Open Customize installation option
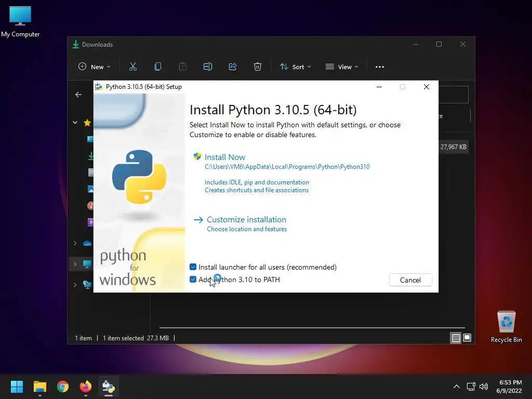The height and width of the screenshot is (399, 532). [x=246, y=220]
